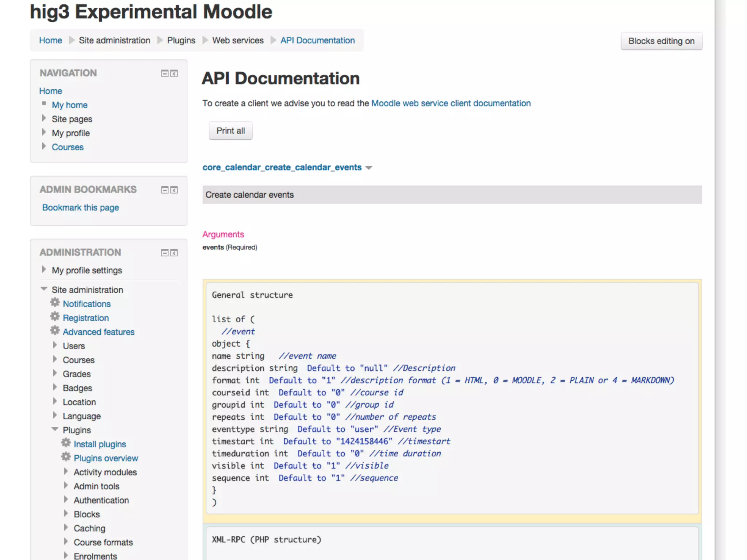747x560 pixels.
Task: Dock the Admin Bookmarks block
Action: 174,190
